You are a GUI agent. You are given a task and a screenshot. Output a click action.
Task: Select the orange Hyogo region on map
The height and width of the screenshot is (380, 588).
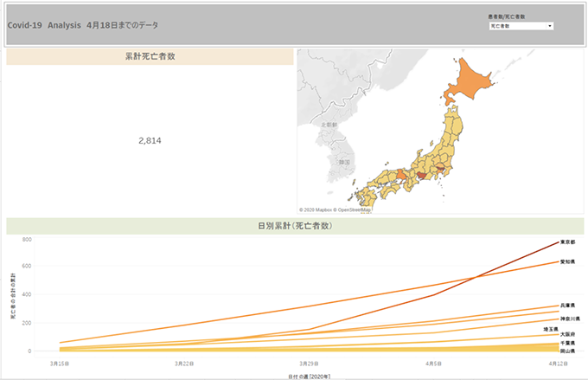[401, 174]
